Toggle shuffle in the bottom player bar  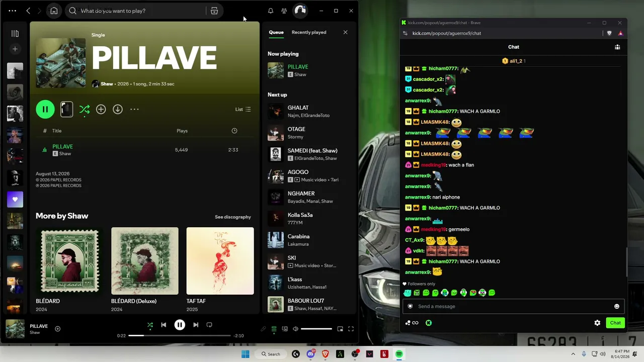[x=150, y=325]
